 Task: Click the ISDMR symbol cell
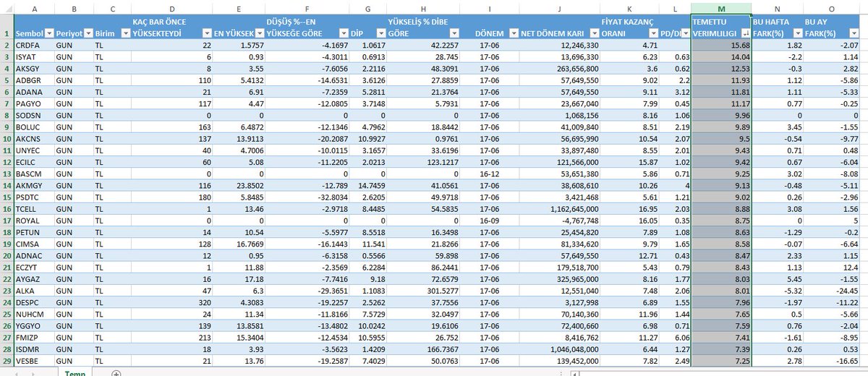tap(36, 349)
